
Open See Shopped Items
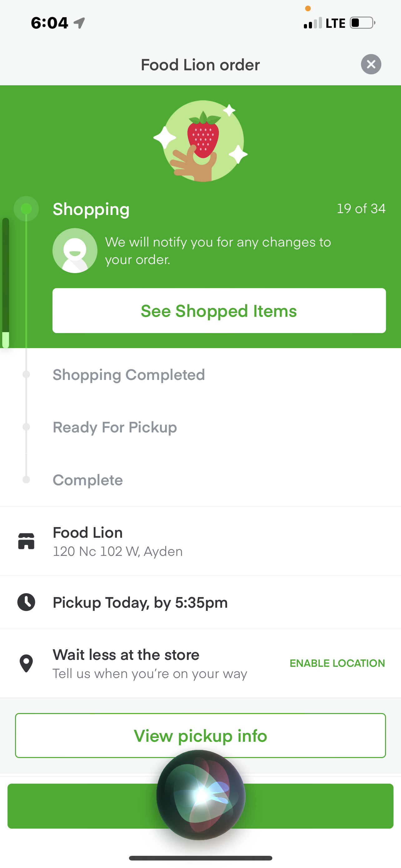(x=219, y=311)
